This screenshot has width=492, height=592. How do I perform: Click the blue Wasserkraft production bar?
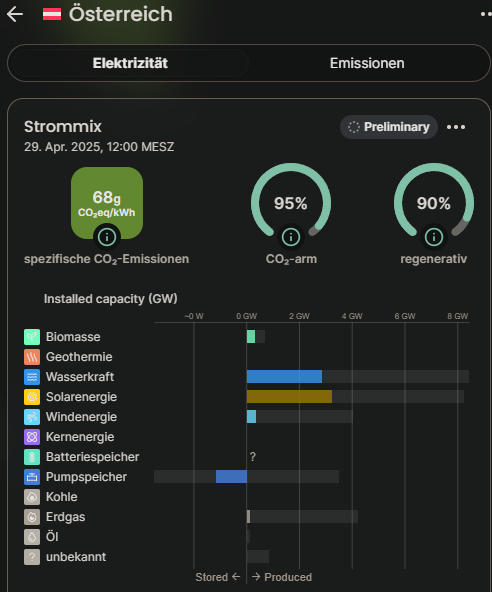tap(284, 377)
